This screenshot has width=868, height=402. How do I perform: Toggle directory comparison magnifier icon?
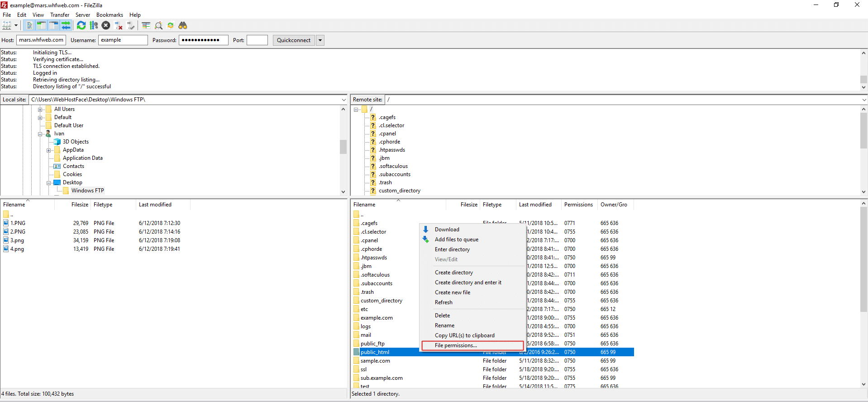click(x=158, y=25)
